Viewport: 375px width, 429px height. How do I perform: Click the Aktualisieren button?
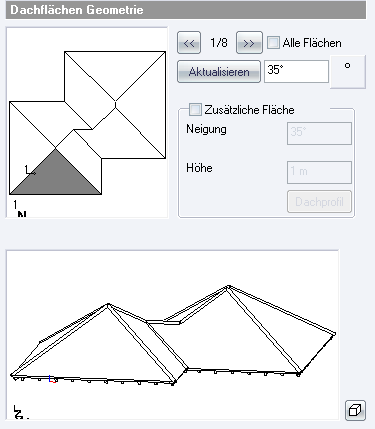pyautogui.click(x=219, y=71)
